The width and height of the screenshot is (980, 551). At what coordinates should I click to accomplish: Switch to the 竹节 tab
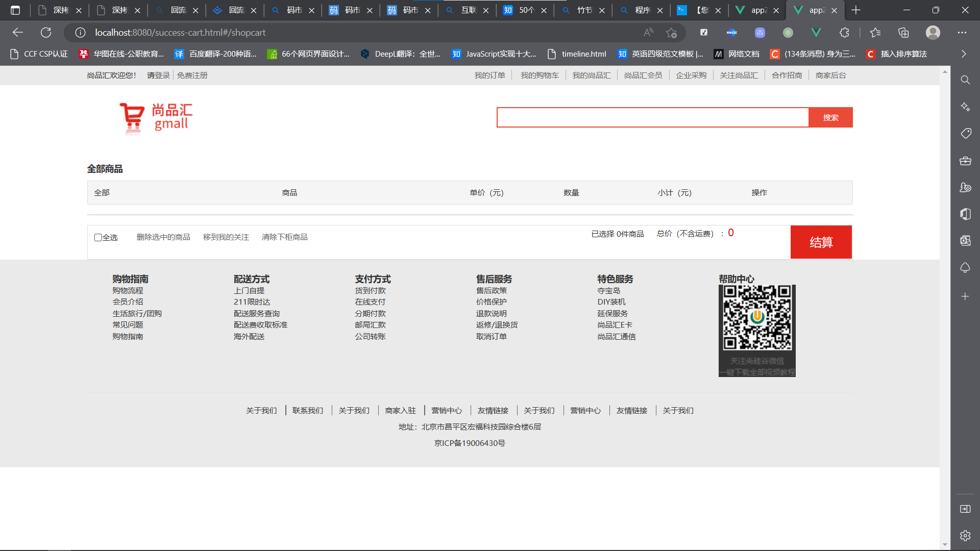583,10
